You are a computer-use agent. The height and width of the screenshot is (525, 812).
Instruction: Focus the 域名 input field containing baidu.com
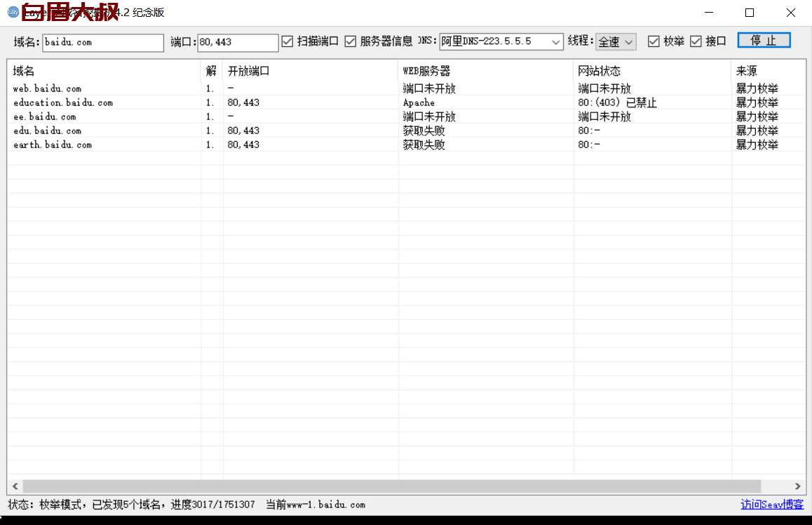(103, 43)
